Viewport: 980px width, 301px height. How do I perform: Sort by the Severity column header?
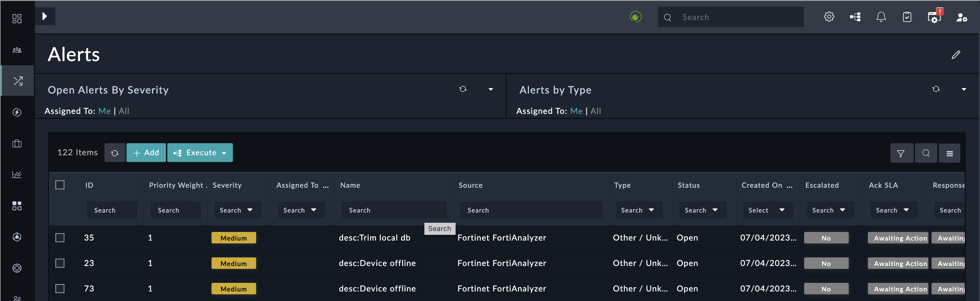[x=227, y=185]
